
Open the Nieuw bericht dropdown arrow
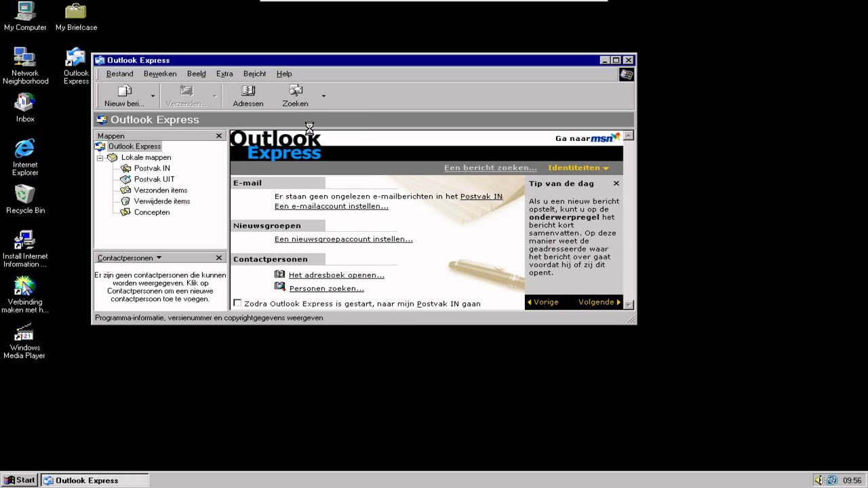pyautogui.click(x=153, y=96)
